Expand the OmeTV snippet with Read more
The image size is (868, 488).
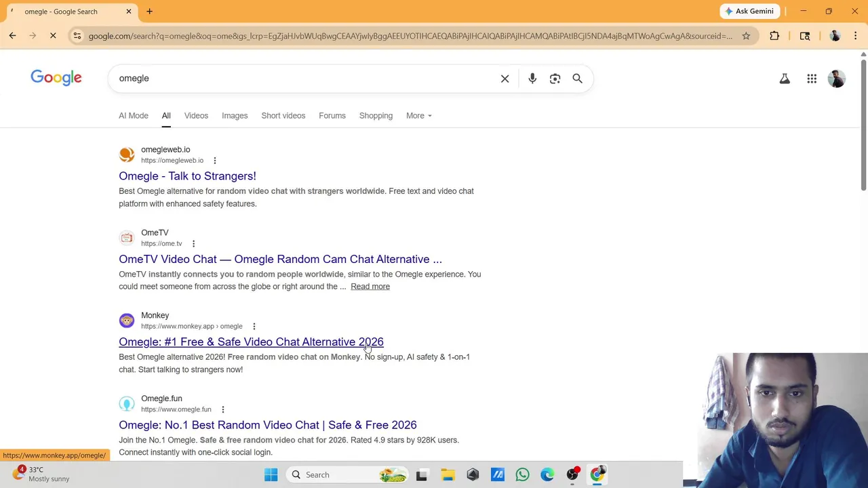coord(370,287)
